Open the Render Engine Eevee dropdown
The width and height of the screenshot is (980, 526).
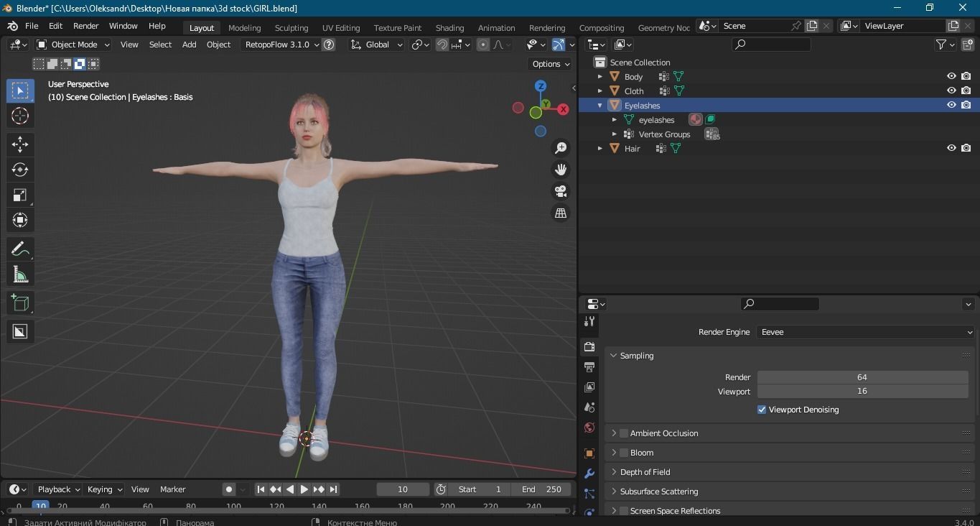tap(866, 332)
